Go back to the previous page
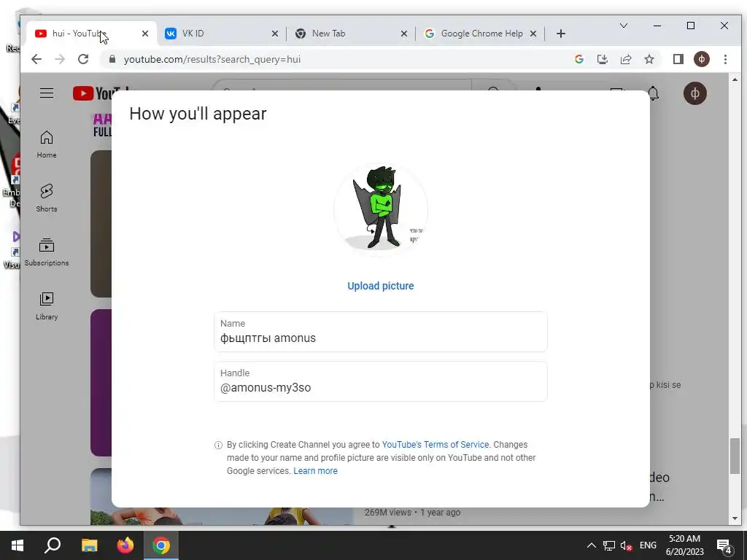The height and width of the screenshot is (560, 747). (x=36, y=59)
